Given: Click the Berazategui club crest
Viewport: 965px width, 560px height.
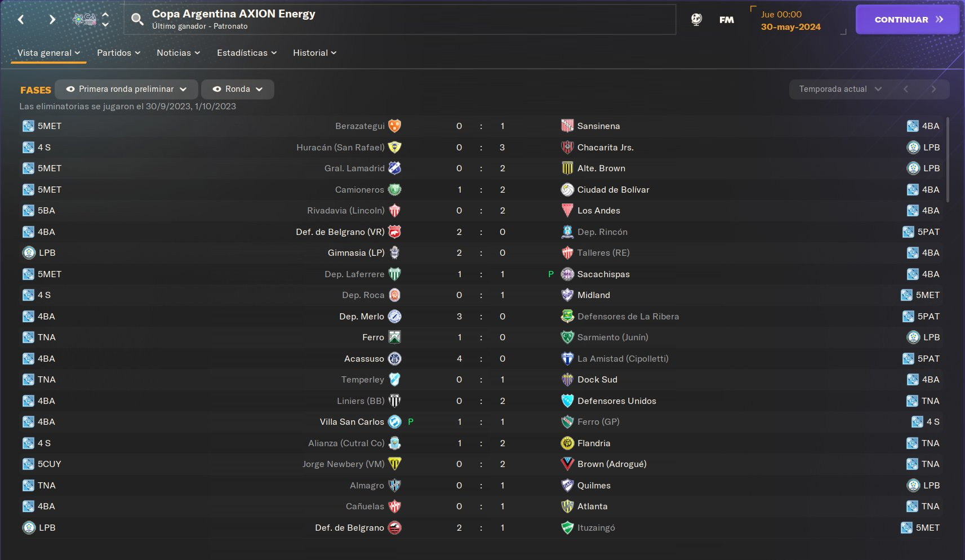Looking at the screenshot, I should coord(395,126).
